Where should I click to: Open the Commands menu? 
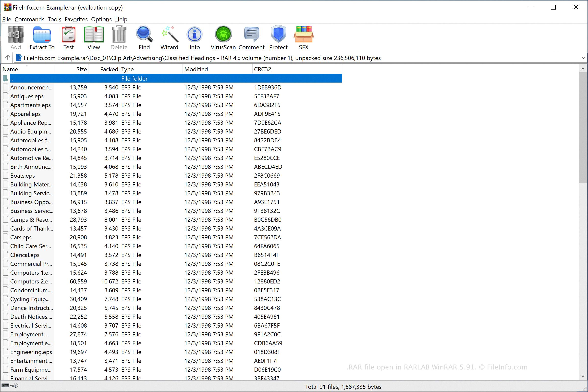point(29,19)
